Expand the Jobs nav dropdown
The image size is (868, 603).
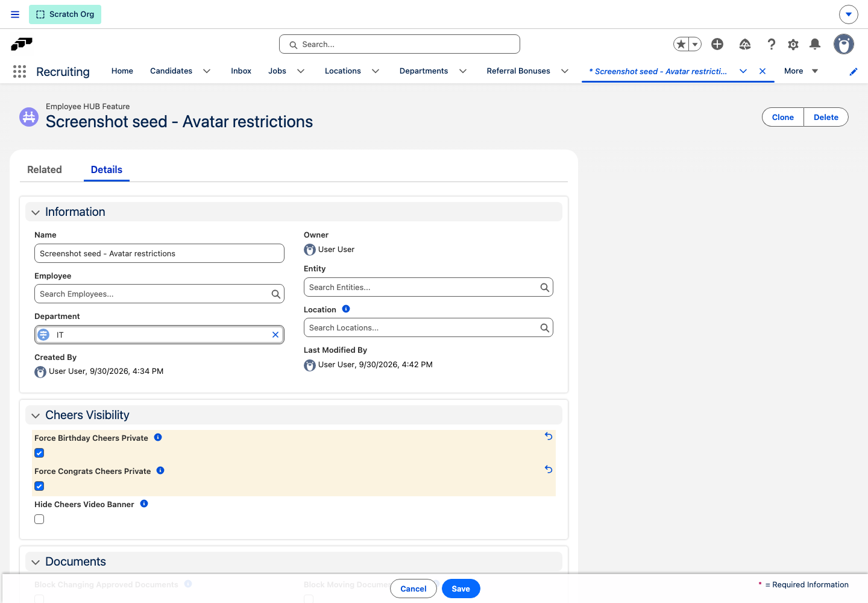(x=301, y=71)
